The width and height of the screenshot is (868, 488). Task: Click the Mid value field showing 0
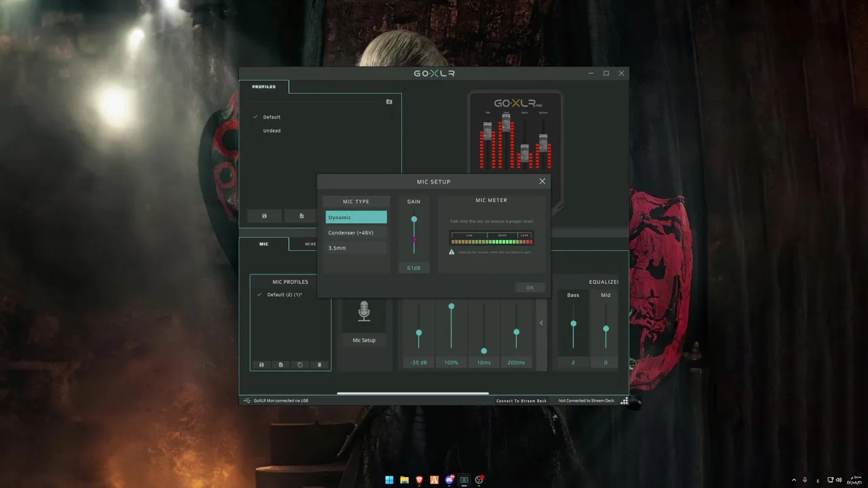point(606,363)
